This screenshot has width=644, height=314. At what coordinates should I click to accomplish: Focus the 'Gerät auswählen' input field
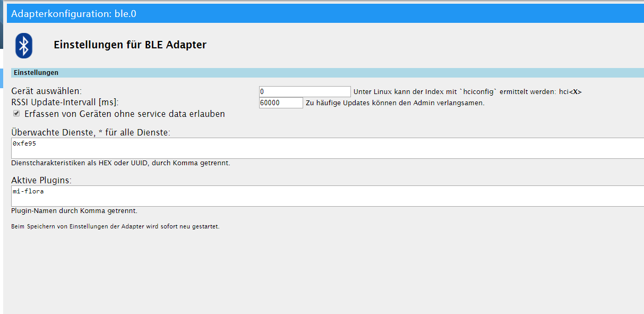pyautogui.click(x=305, y=91)
